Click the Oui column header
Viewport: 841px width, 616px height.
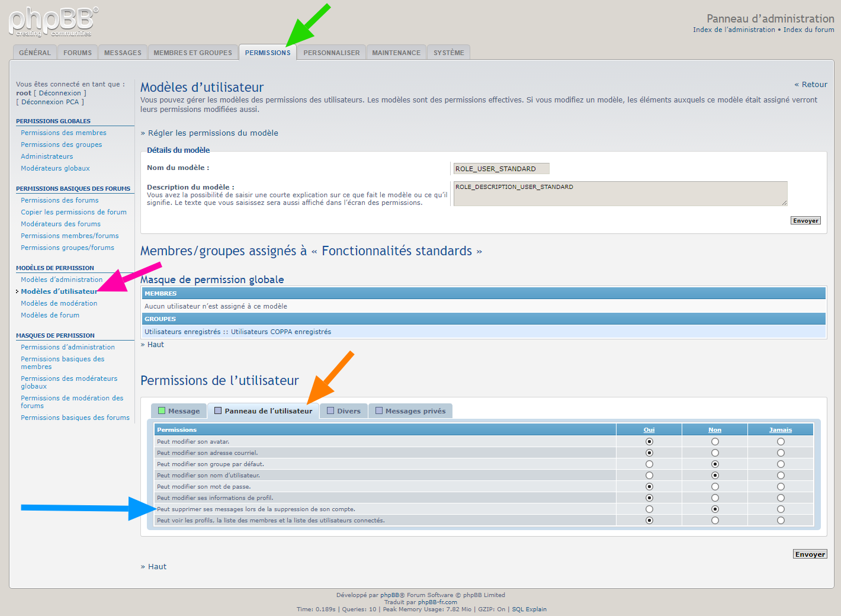point(649,430)
